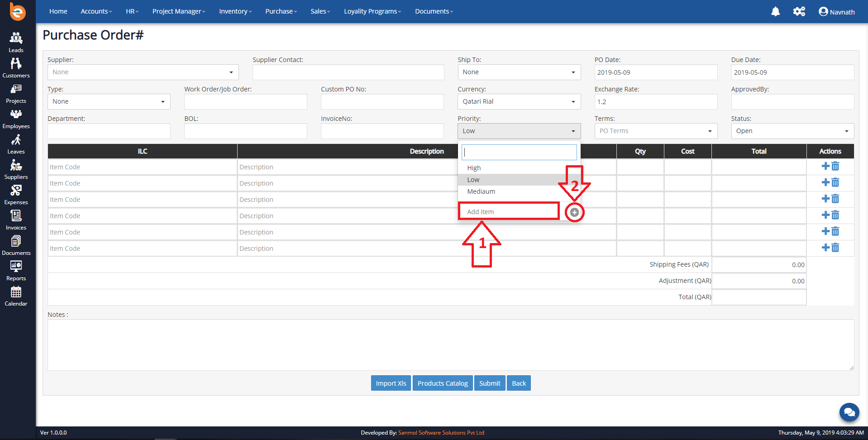The height and width of the screenshot is (440, 868).
Task: Select Low priority option in list
Action: click(x=519, y=180)
